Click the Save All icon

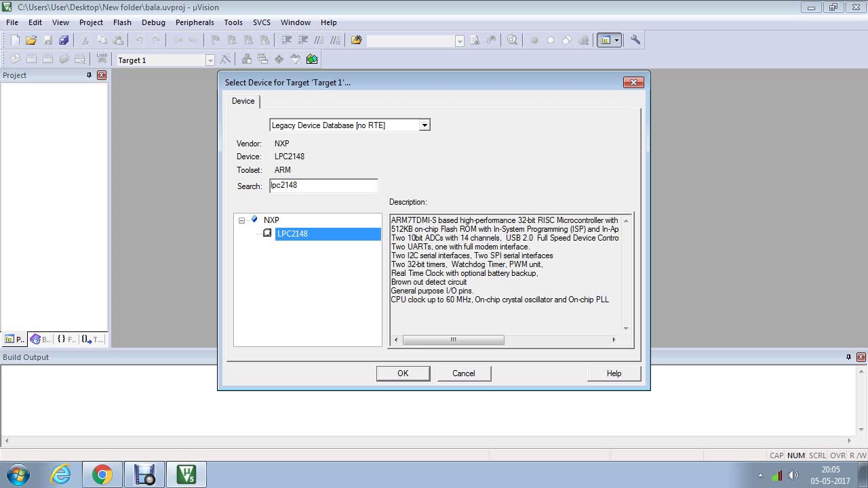click(x=64, y=40)
